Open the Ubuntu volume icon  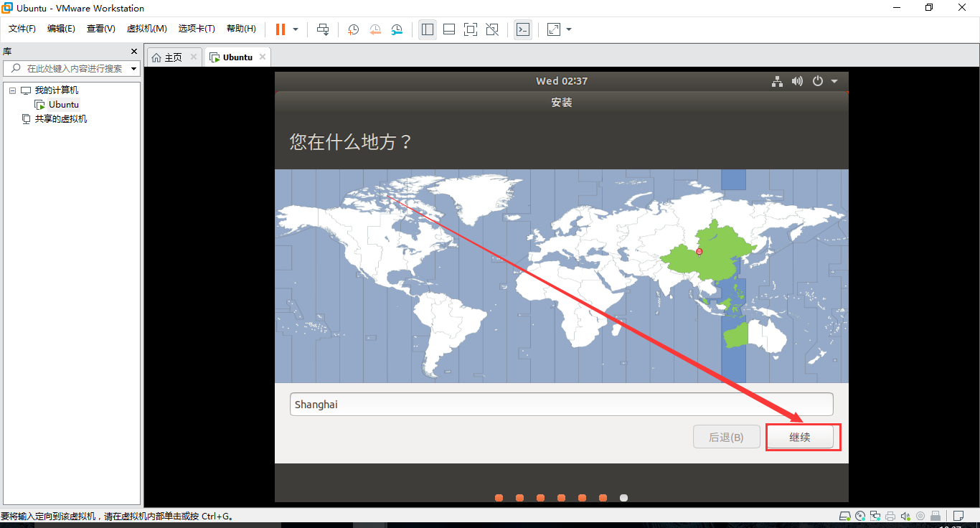click(x=797, y=81)
